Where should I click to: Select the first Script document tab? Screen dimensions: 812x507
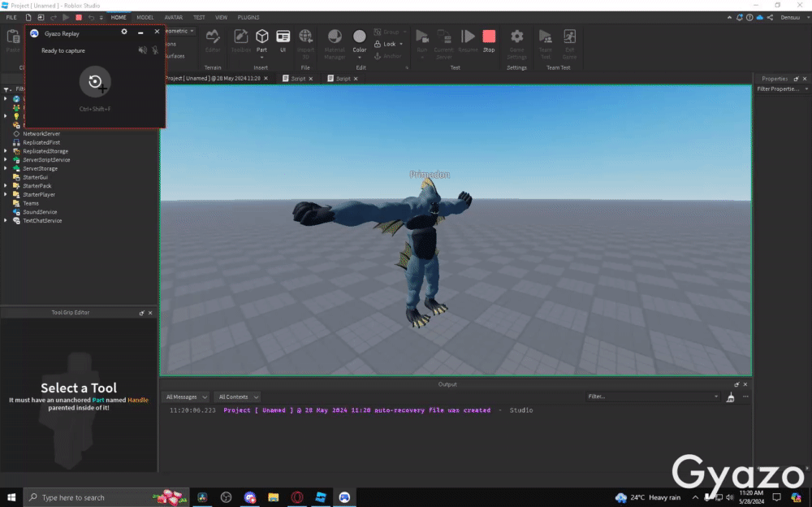[298, 79]
